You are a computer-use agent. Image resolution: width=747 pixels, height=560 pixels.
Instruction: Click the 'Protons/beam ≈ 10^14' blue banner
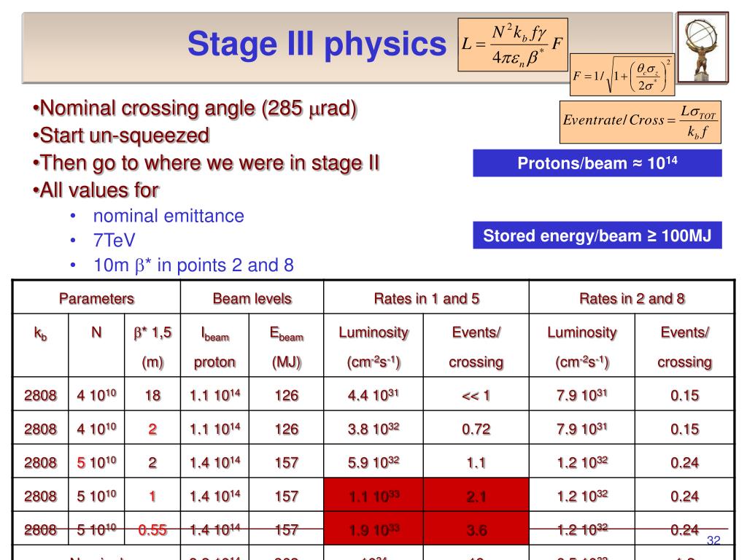click(597, 163)
